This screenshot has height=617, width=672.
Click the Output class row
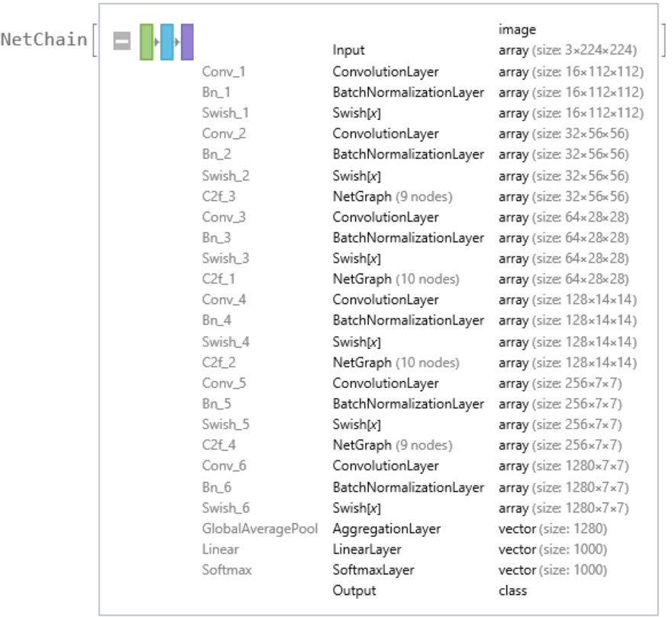[x=354, y=590]
